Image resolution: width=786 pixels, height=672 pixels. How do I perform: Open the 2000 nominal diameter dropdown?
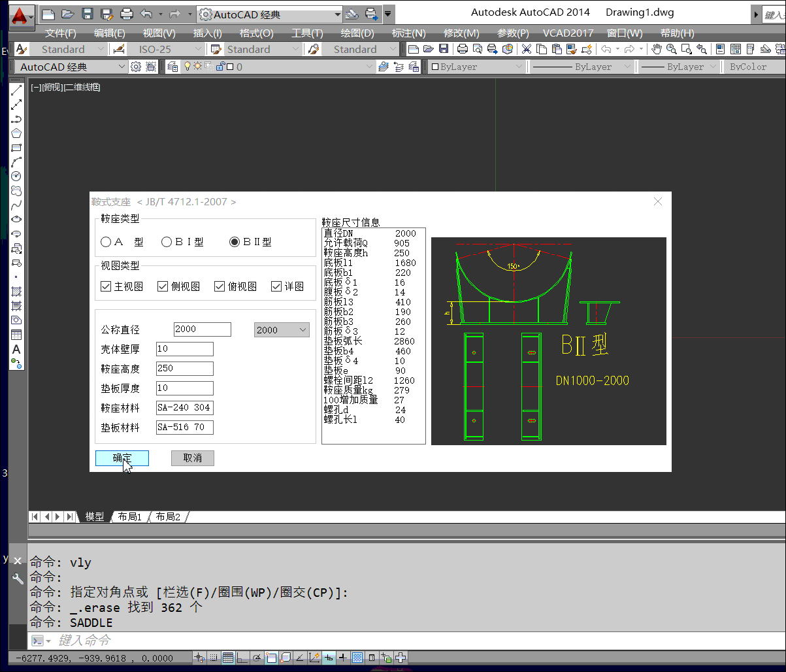pos(282,330)
